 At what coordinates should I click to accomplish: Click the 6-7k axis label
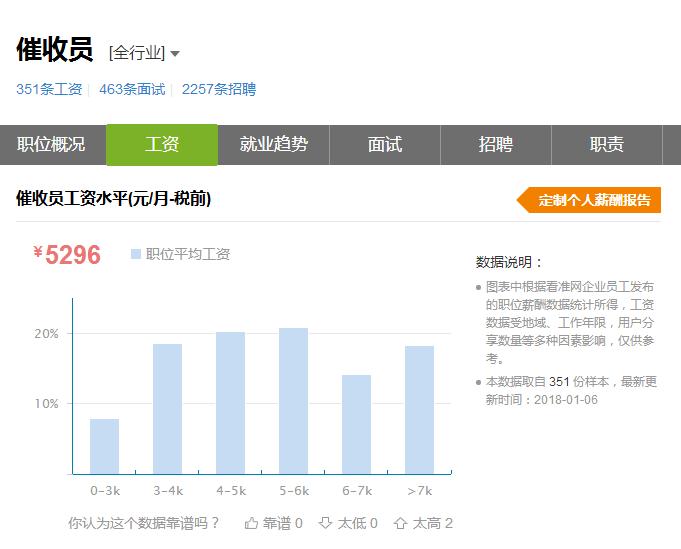[x=357, y=491]
